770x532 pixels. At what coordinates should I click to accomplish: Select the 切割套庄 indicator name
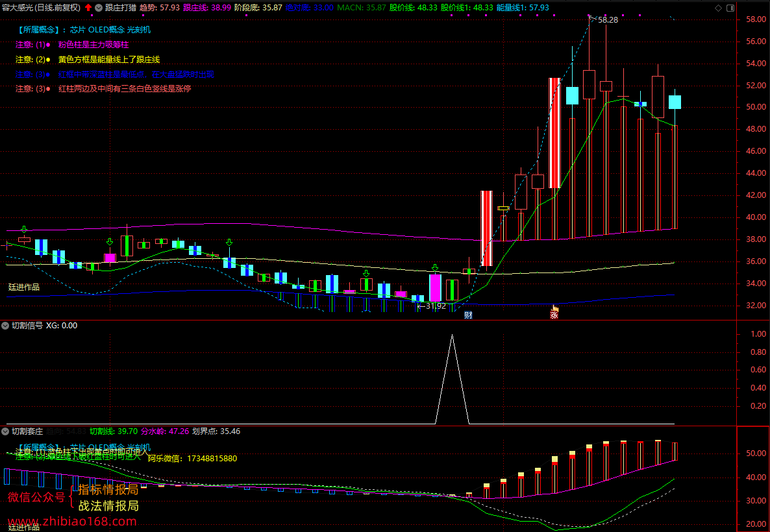pyautogui.click(x=27, y=431)
